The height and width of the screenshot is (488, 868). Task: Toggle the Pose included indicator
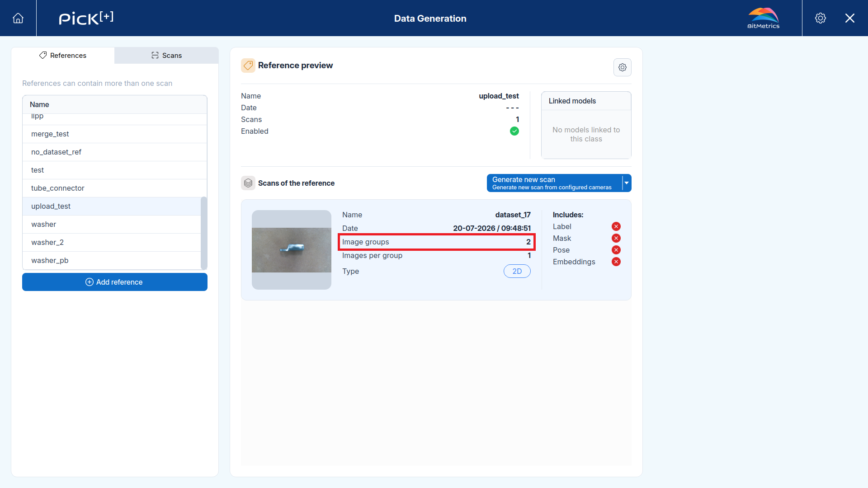(x=616, y=250)
